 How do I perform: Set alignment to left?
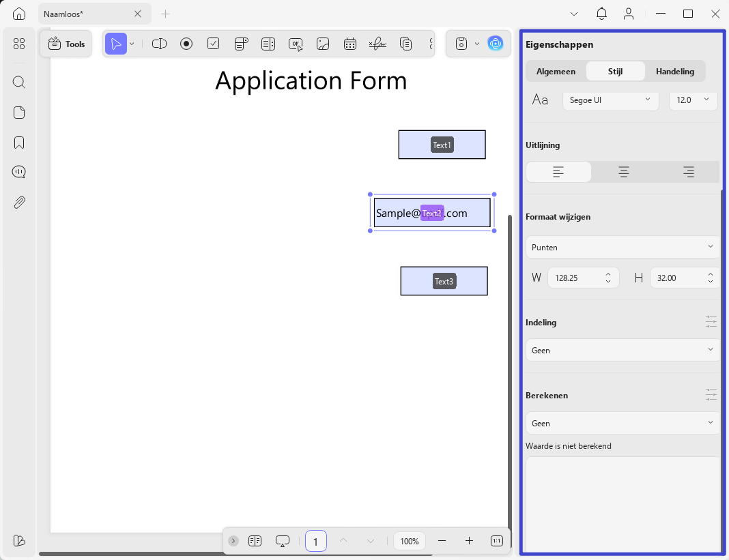coord(558,172)
